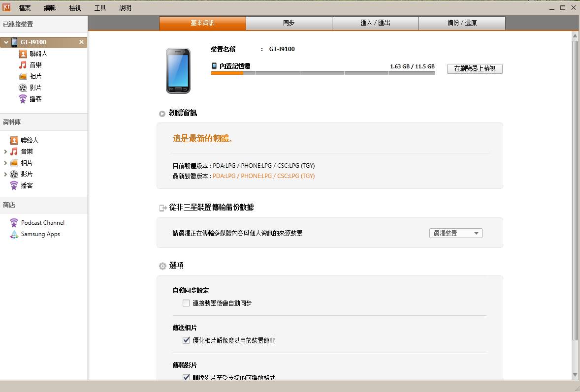The image size is (580, 392).
Task: Click the scrollbar up arrow
Action: coord(575,35)
